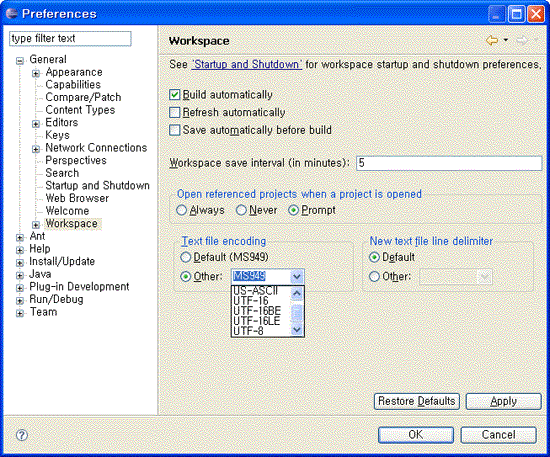Collapse the General tree node
Screen dimensions: 550x457
point(20,61)
